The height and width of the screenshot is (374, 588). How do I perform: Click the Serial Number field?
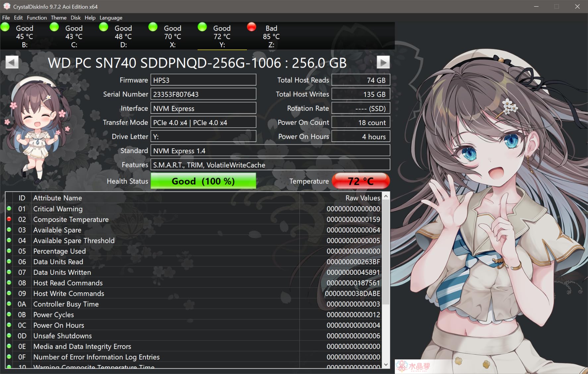[203, 94]
